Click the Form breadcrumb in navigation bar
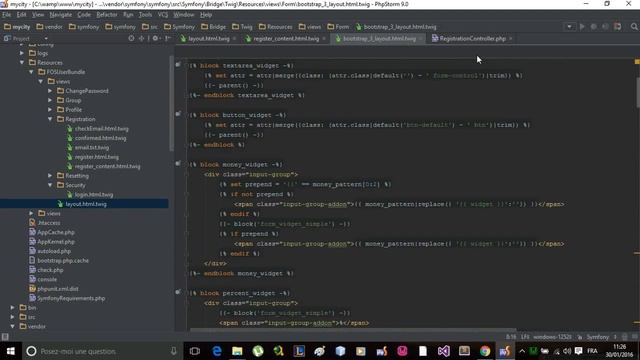The width and height of the screenshot is (640, 360). [338, 27]
